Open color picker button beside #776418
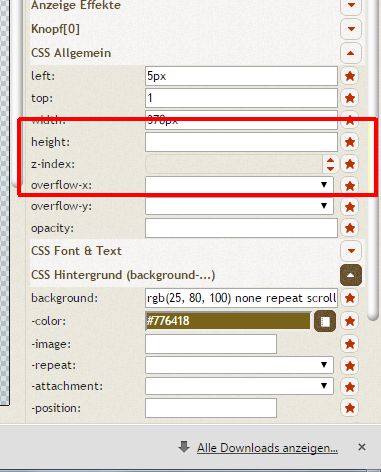 (325, 321)
